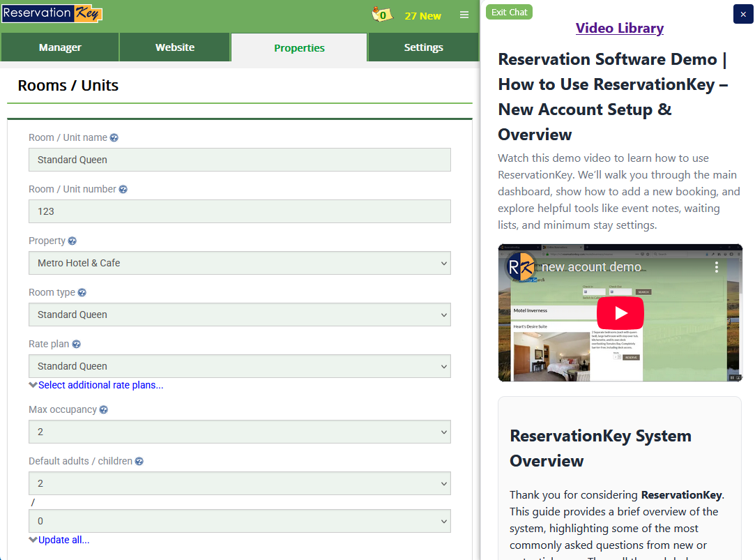Viewport: 755px width, 560px height.
Task: Open the Property dropdown
Action: pos(239,263)
